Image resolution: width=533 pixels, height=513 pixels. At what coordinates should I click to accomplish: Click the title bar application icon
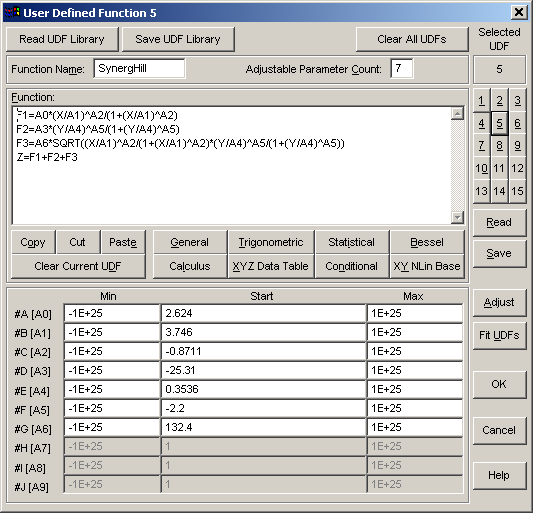pos(12,13)
